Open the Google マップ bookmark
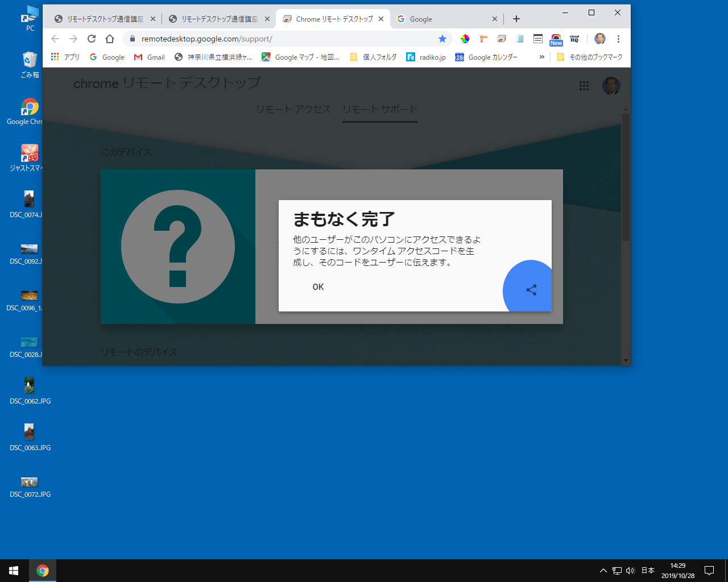The image size is (728, 582). [300, 57]
